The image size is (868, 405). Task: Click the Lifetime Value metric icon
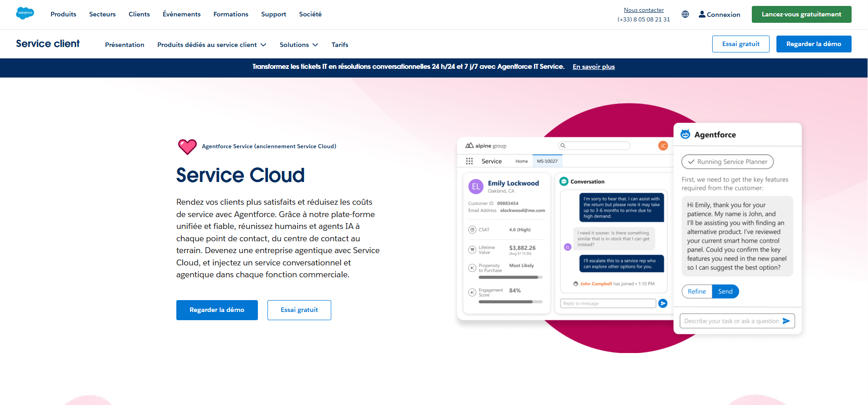[472, 249]
